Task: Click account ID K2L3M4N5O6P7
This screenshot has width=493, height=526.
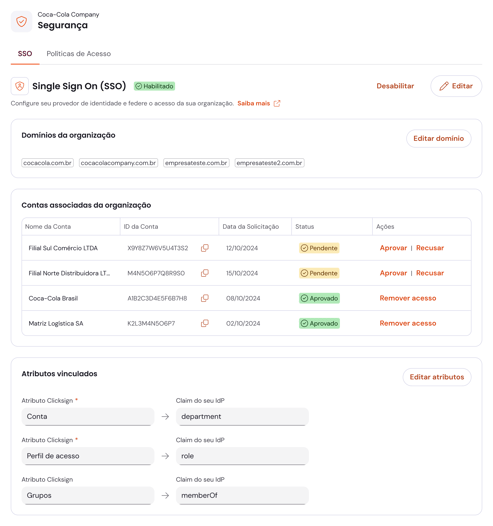Action: click(151, 324)
